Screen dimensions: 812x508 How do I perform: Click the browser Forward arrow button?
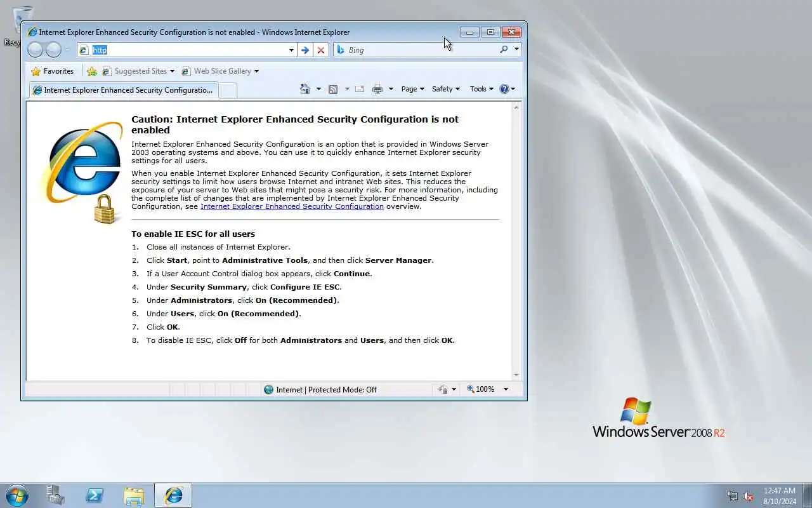coord(54,50)
